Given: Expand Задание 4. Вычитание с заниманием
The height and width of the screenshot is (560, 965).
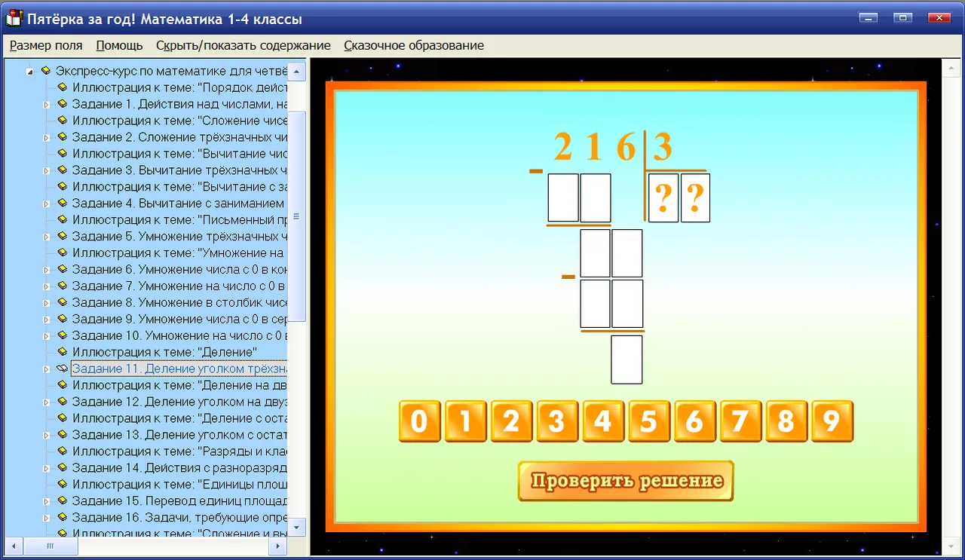Looking at the screenshot, I should pyautogui.click(x=47, y=204).
